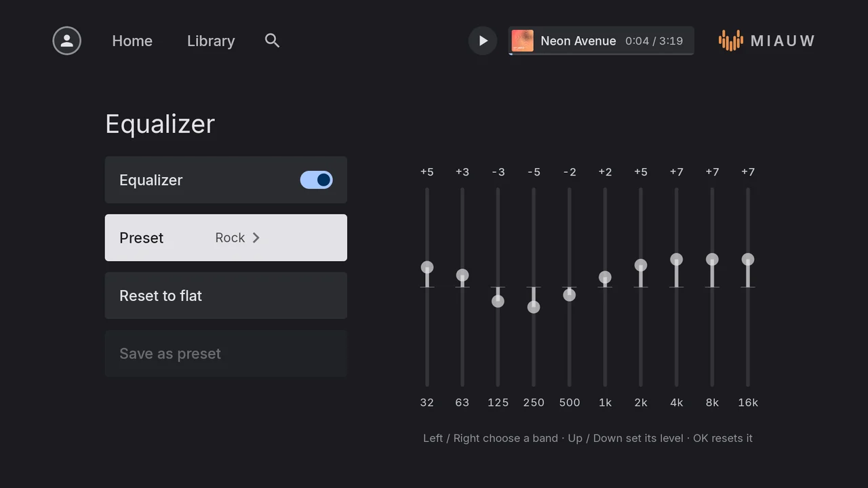The height and width of the screenshot is (488, 868).
Task: Open the Library tab
Action: [211, 41]
